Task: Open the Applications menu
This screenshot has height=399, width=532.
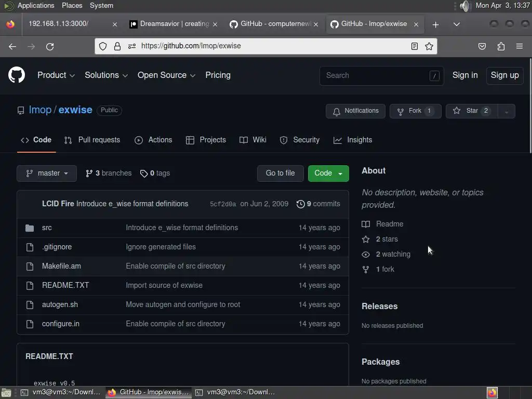Action: pos(36,5)
